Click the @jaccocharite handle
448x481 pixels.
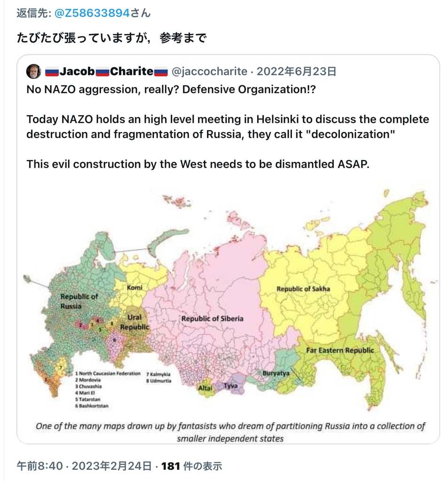pos(209,71)
